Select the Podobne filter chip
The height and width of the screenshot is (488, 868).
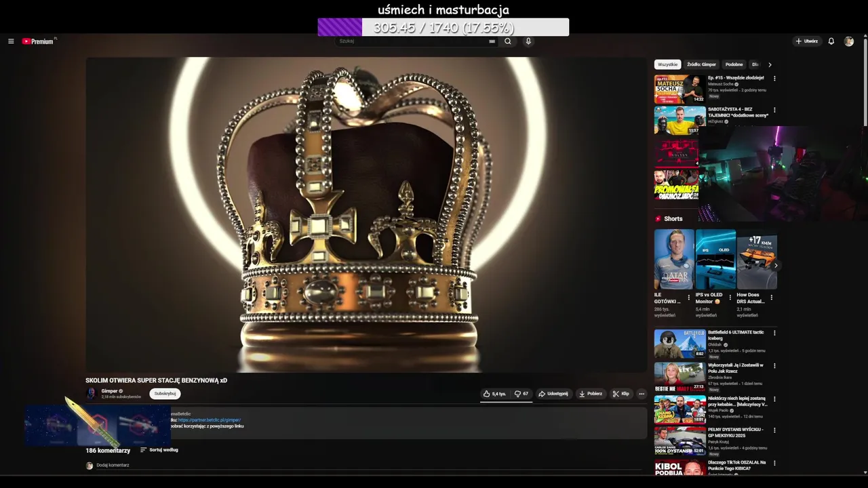(734, 65)
